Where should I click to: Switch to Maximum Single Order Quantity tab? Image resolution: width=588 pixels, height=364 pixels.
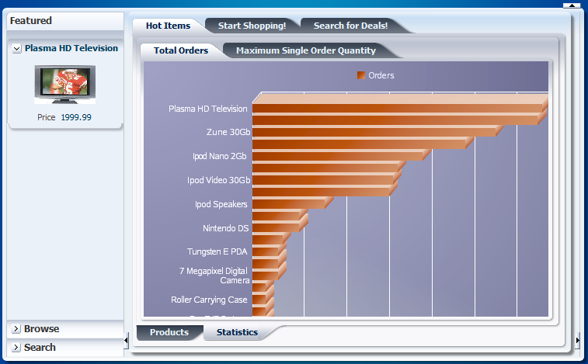click(x=306, y=50)
